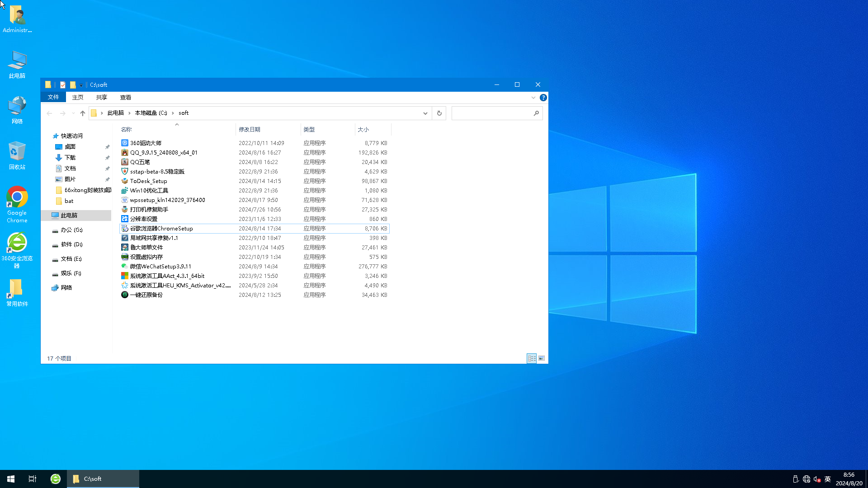The height and width of the screenshot is (488, 868).
Task: Select the Win10优化工具 file icon
Action: (125, 190)
